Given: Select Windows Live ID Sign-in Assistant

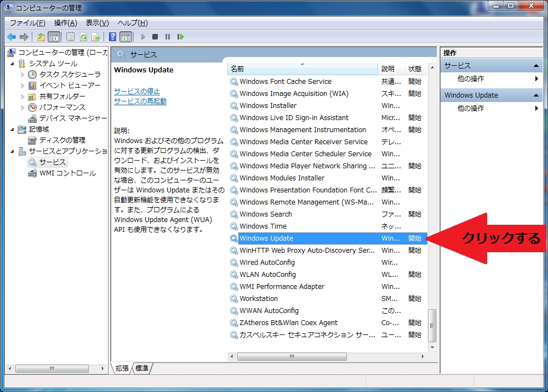Looking at the screenshot, I should (x=328, y=117).
